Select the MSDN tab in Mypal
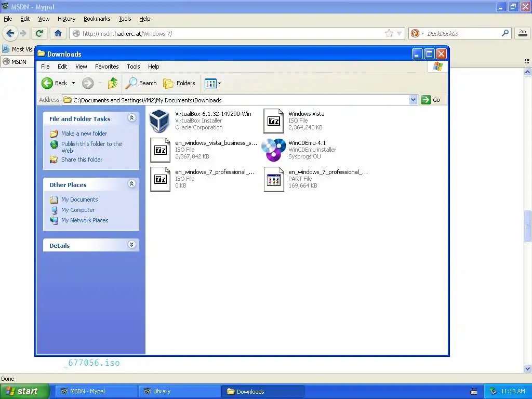The image size is (532, 399). pyautogui.click(x=18, y=62)
